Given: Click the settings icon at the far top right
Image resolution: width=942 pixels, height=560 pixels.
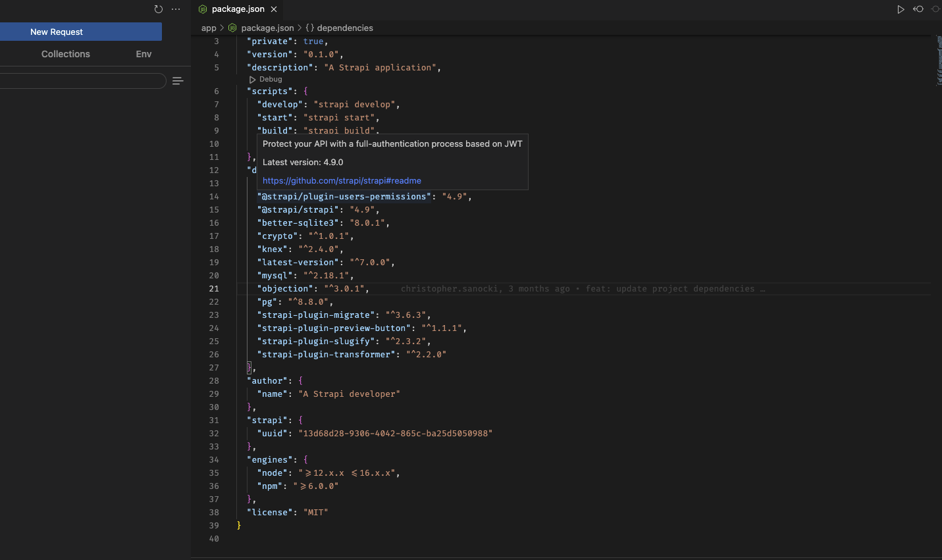Looking at the screenshot, I should click(x=936, y=9).
